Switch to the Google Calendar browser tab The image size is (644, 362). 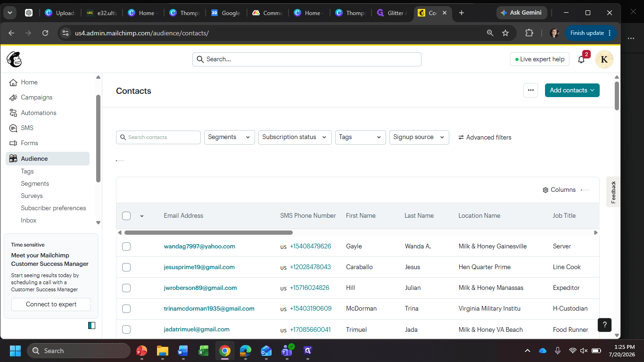(226, 13)
